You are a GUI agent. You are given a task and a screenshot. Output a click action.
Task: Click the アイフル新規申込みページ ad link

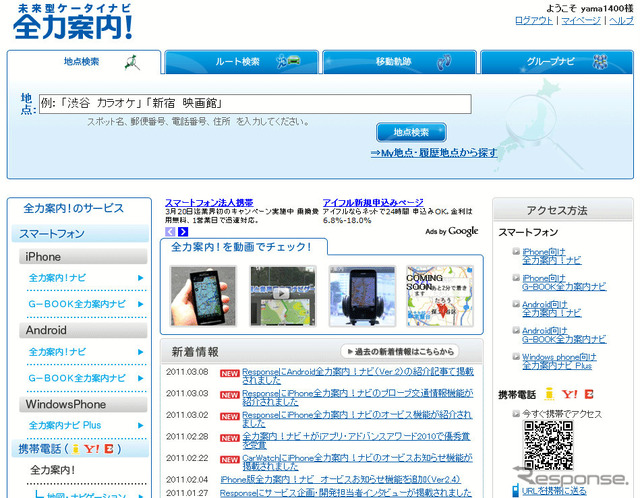point(373,202)
